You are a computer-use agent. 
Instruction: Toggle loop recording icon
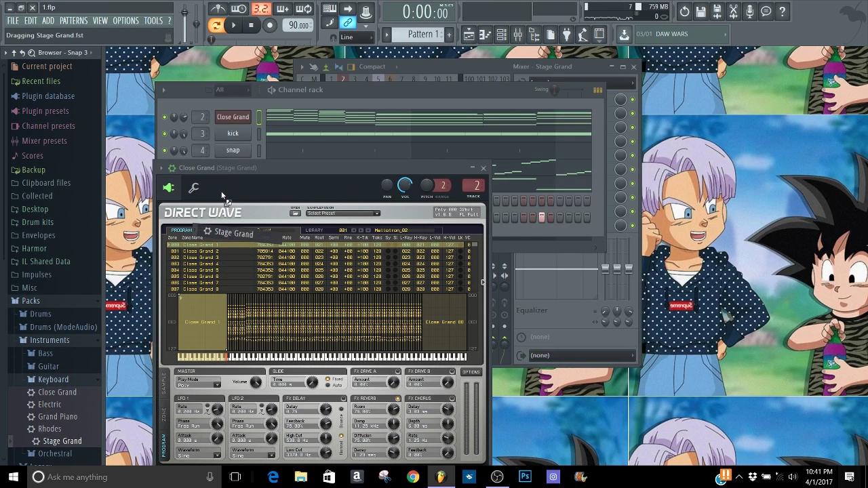coord(304,9)
